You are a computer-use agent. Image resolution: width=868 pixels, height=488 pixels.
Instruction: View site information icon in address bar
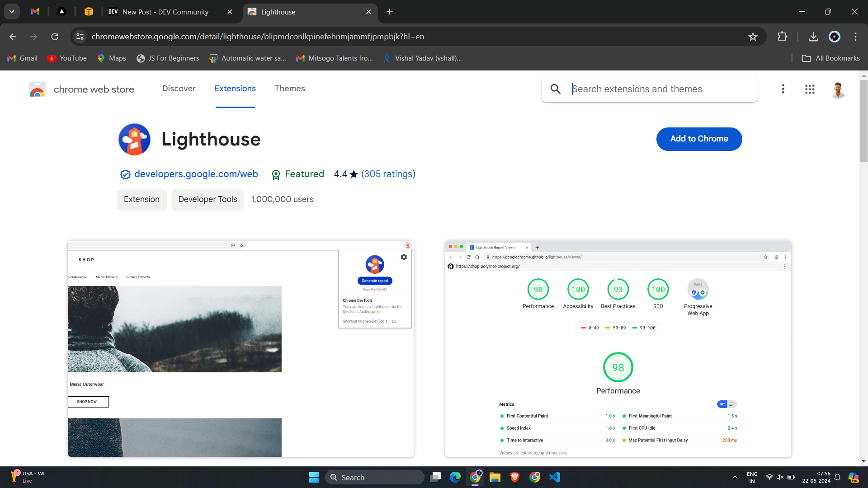point(80,37)
